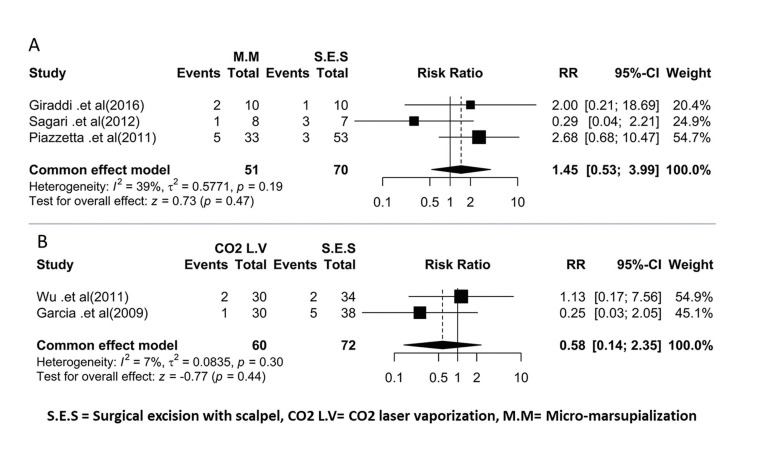Select the 54.7% weight value
Screen dimensions: 759x456
pyautogui.click(x=694, y=136)
